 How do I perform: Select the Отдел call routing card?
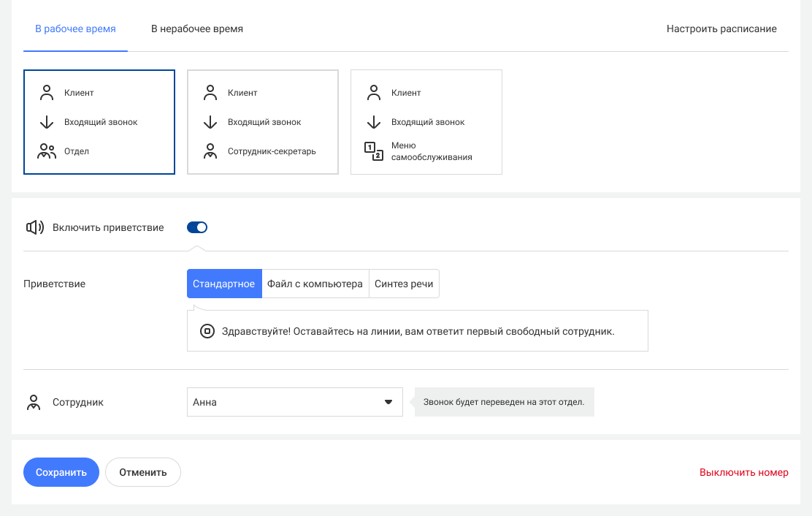pyautogui.click(x=99, y=122)
